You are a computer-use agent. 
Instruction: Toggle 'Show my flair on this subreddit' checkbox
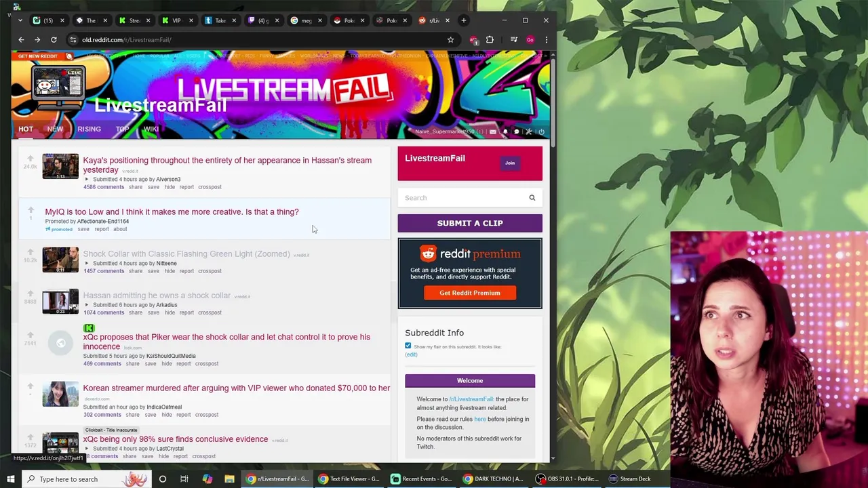click(x=408, y=346)
